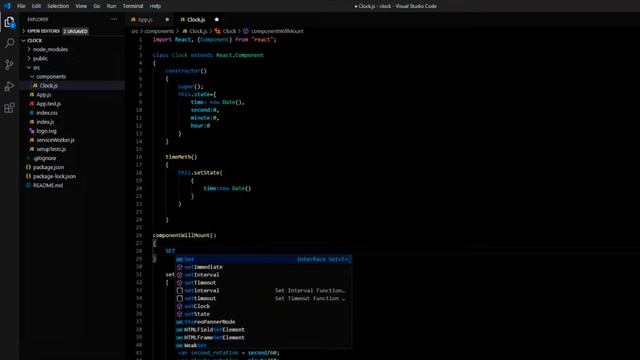
Task: Open the Help menu
Action: pyautogui.click(x=155, y=6)
